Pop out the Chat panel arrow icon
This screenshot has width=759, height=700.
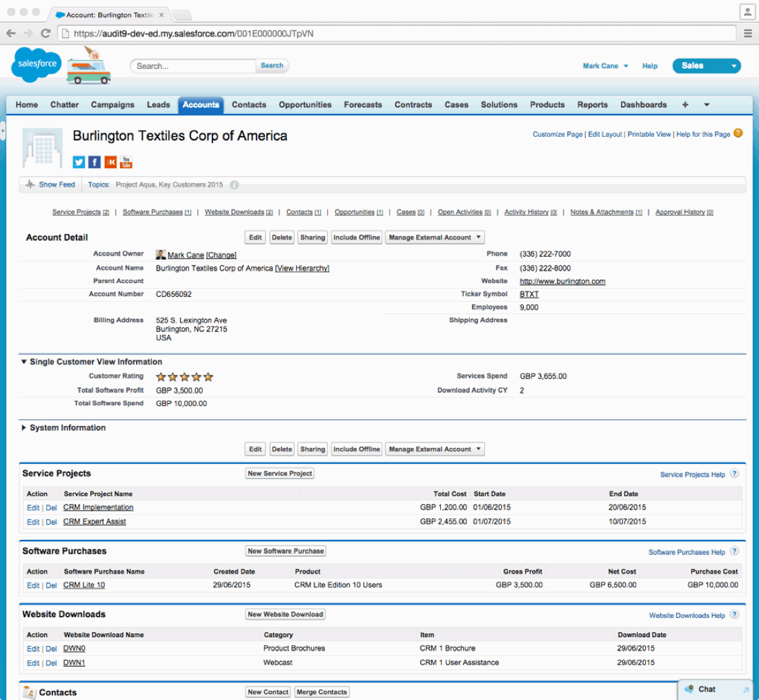pyautogui.click(x=746, y=690)
